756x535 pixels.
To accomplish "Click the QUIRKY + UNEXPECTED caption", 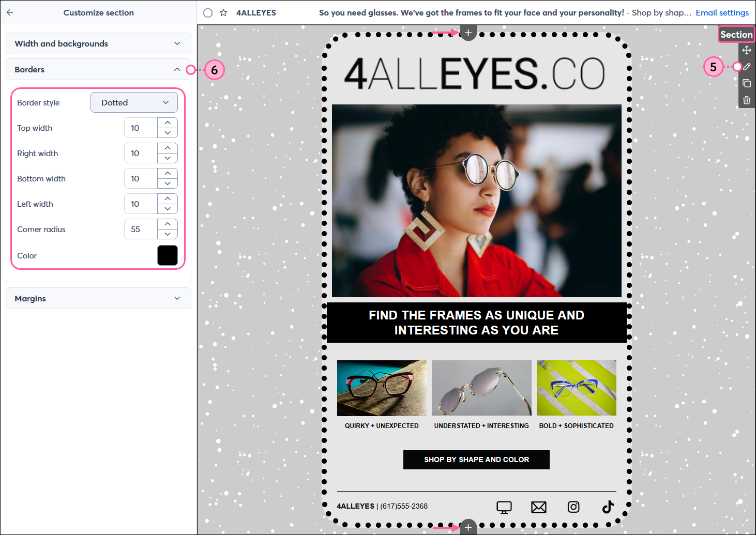I will coord(382,426).
